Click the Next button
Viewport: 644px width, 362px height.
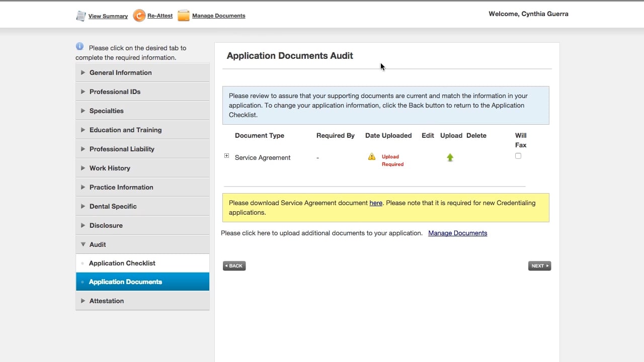click(539, 266)
